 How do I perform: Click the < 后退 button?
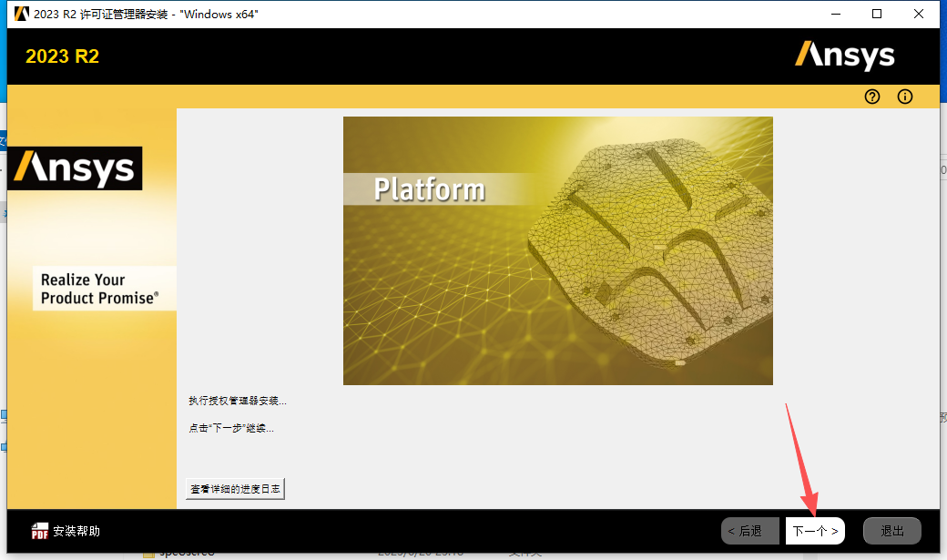tap(749, 530)
